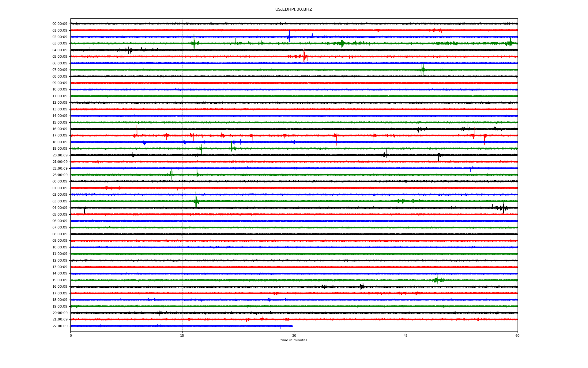Screen dimensions: 588x368
Task: Click the 0 tick label on x-axis
Action: [71, 335]
